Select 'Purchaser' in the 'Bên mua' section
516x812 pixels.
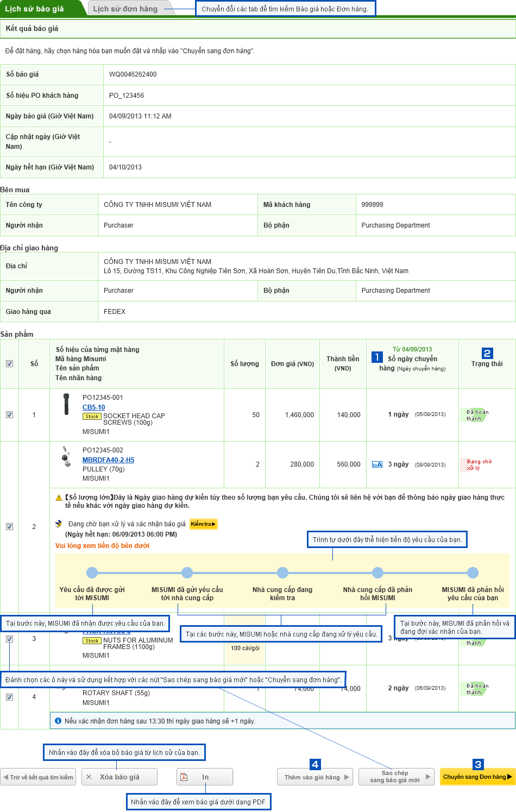[x=118, y=225]
